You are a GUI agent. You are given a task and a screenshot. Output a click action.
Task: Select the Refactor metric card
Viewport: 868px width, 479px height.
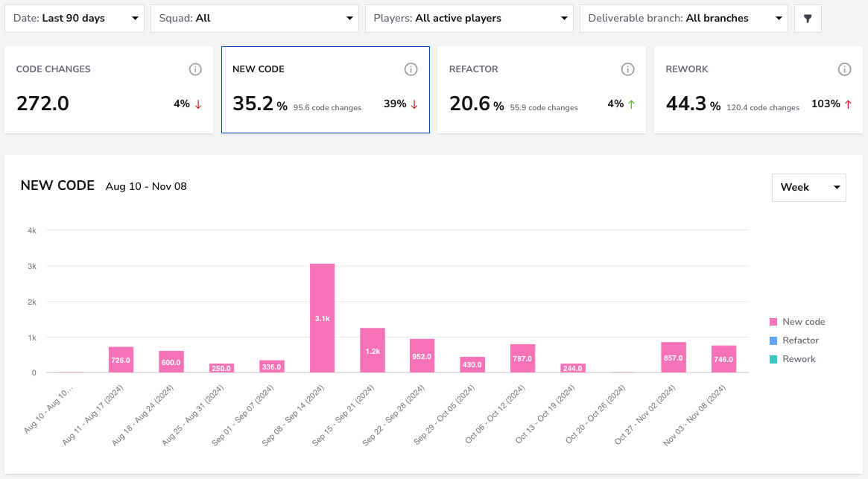coord(542,89)
